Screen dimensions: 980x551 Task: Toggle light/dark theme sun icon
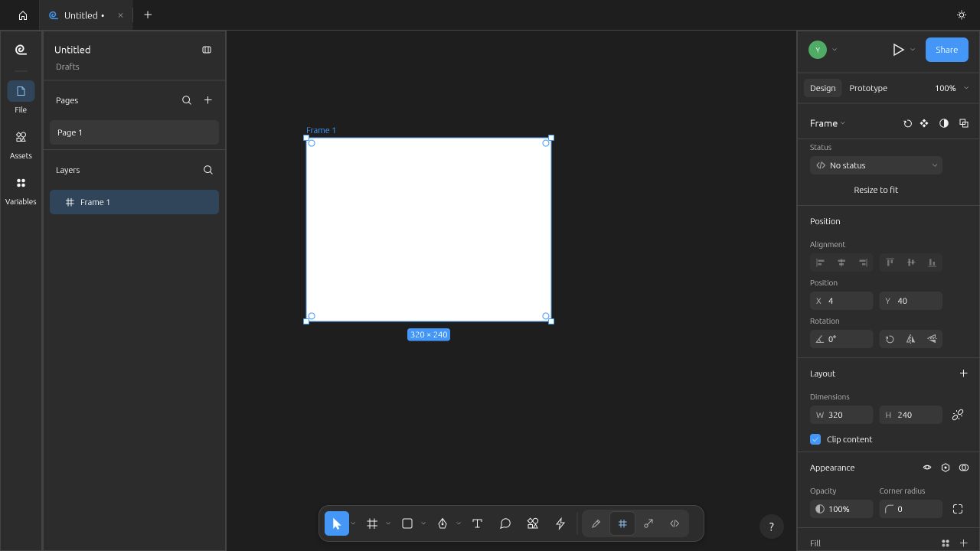click(x=962, y=15)
